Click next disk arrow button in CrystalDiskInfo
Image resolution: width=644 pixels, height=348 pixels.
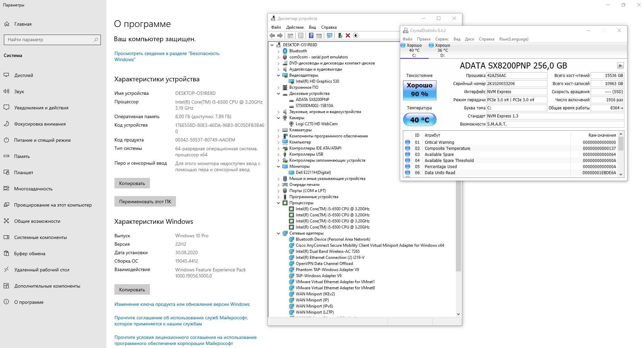coord(620,65)
